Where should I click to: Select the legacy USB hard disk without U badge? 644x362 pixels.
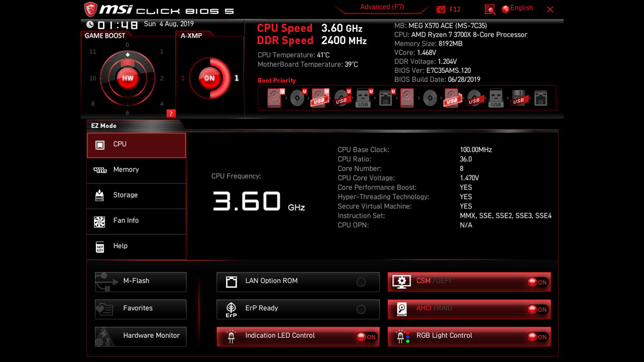pos(452,98)
